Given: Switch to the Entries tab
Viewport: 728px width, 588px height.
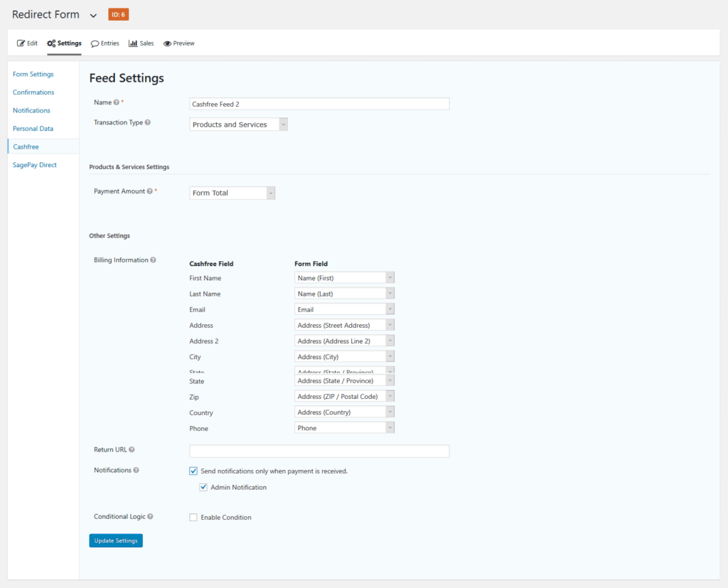Looking at the screenshot, I should [105, 43].
